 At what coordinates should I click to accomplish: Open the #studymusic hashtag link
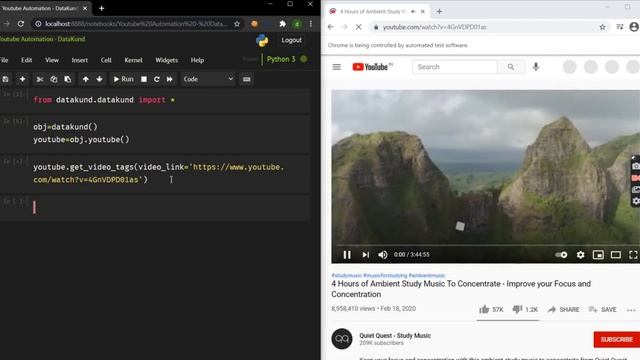click(347, 276)
